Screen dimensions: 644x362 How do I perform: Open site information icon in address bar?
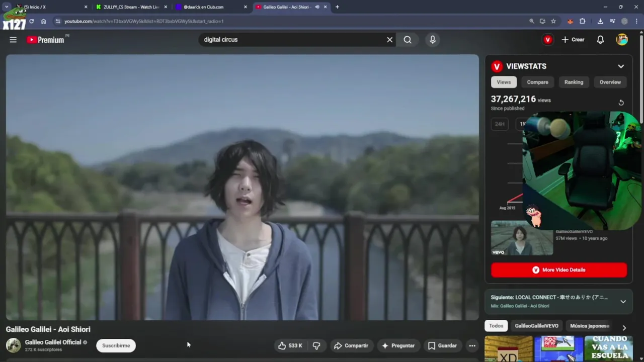click(58, 21)
